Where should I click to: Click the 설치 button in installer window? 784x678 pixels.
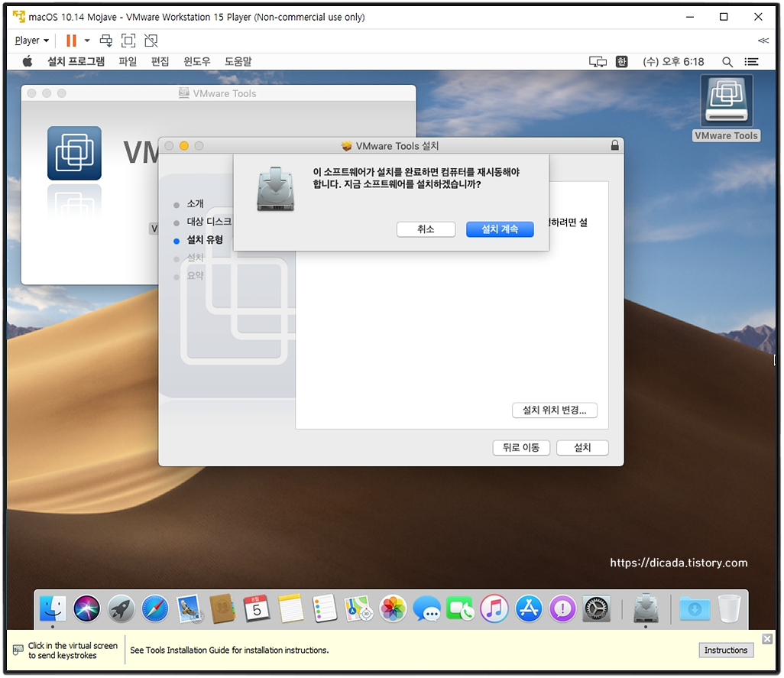coord(582,447)
